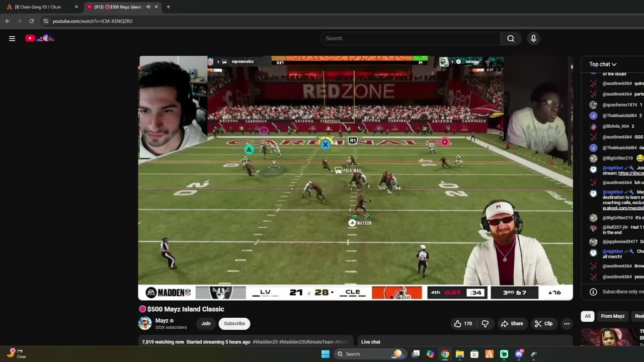Screen dimensions: 644x362
Task: Subscribe to Mayz channel
Action: click(x=234, y=324)
